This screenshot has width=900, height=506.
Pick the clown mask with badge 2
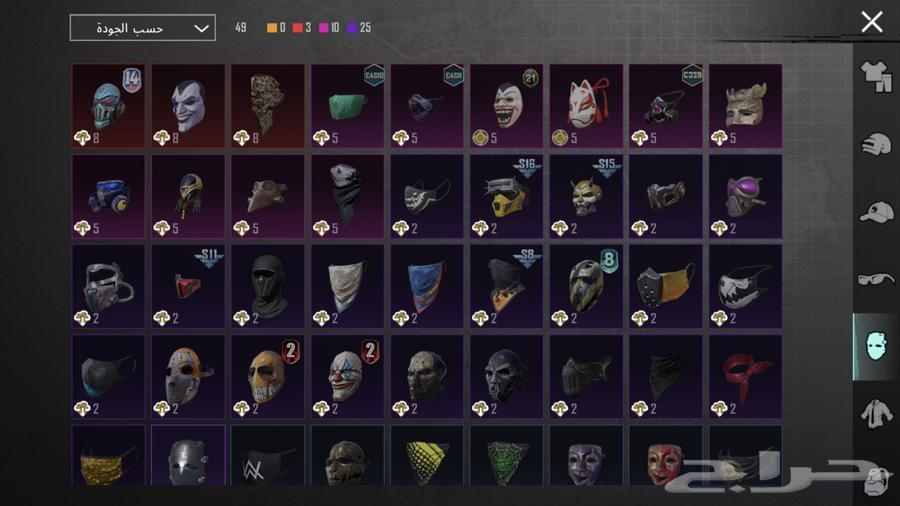click(x=347, y=377)
